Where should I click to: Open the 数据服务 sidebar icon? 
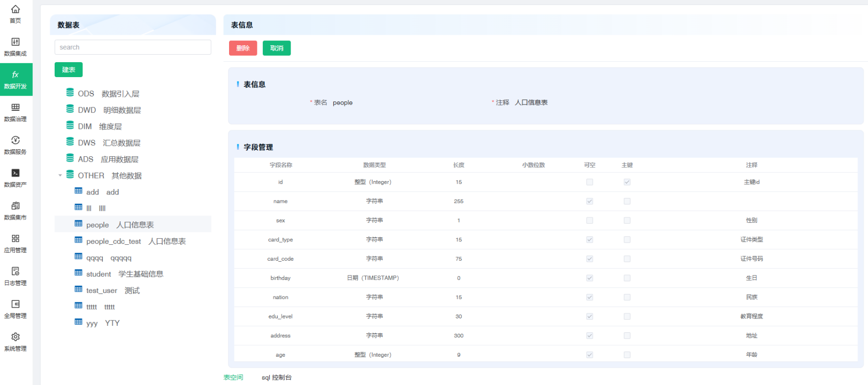pos(15,141)
